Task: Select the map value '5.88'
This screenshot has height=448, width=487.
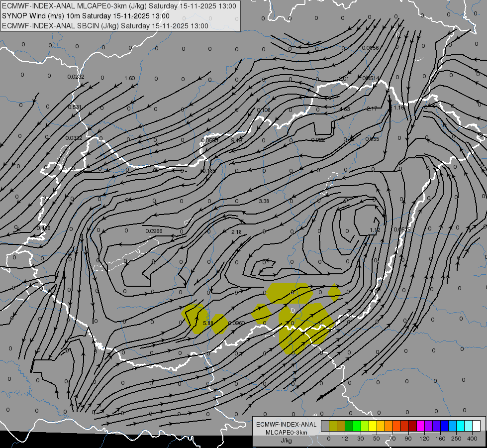Action: pos(208,323)
